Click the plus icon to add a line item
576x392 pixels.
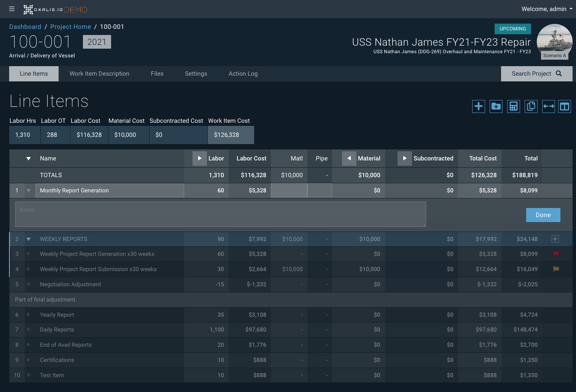pos(478,106)
